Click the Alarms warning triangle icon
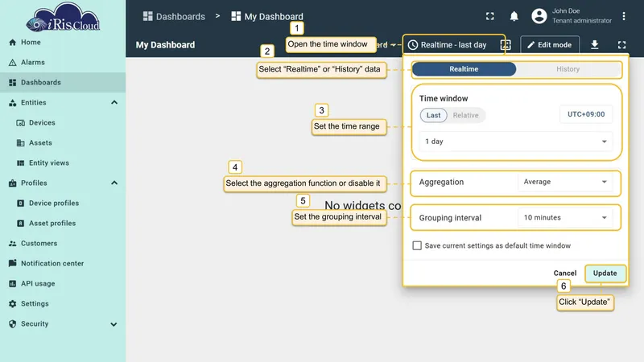644x362 pixels. click(x=13, y=63)
